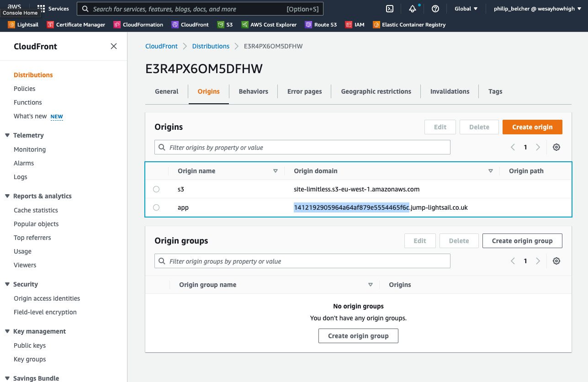Open Route 53 shortcut in favorites bar
Image resolution: width=588 pixels, height=382 pixels.
point(321,25)
